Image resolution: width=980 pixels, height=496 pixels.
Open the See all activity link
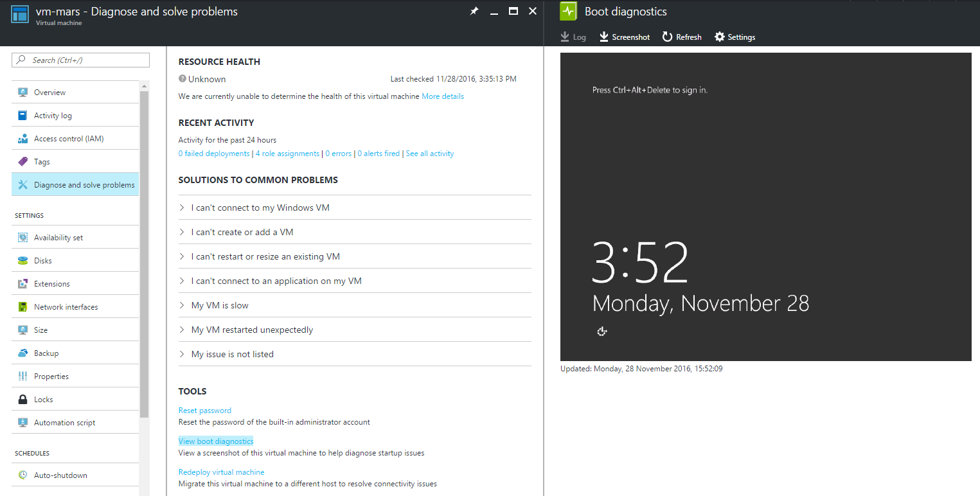click(x=430, y=154)
